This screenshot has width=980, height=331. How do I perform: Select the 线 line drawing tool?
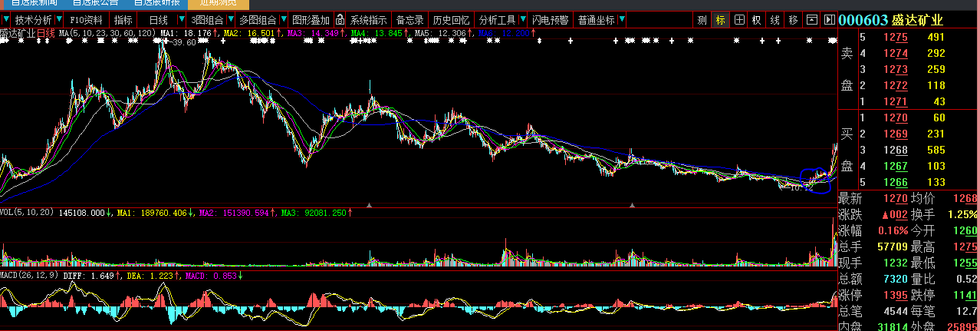coord(774,20)
